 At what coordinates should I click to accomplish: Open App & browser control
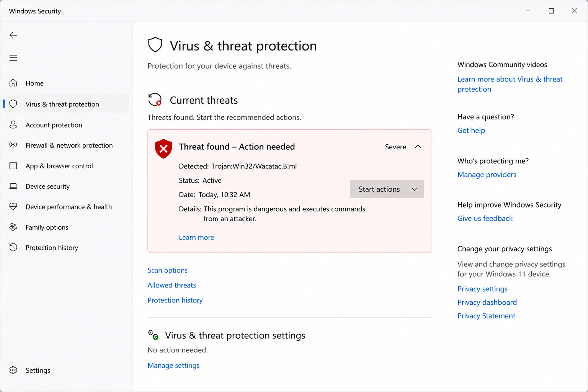(x=67, y=166)
